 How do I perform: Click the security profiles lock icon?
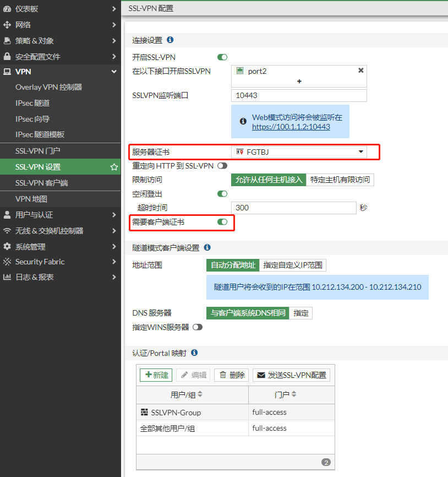[7, 56]
